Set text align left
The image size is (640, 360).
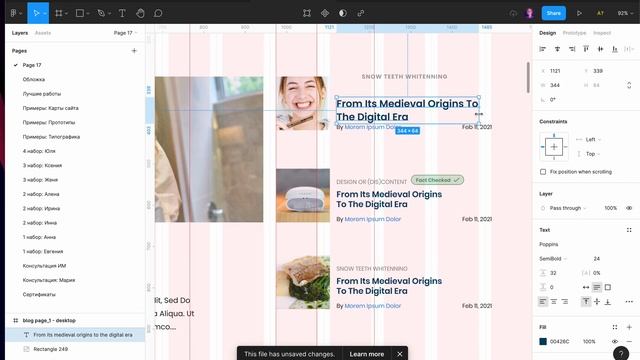tap(542, 302)
